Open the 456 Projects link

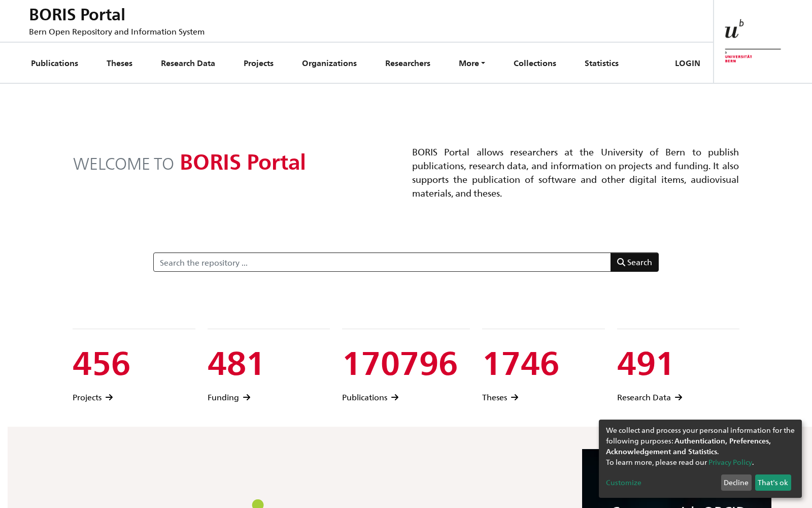92,397
